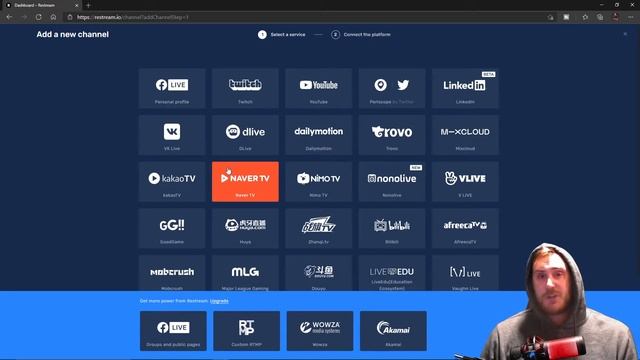Viewport: 640px width, 360px height.
Task: Click the restream.io address bar
Action: click(x=306, y=17)
